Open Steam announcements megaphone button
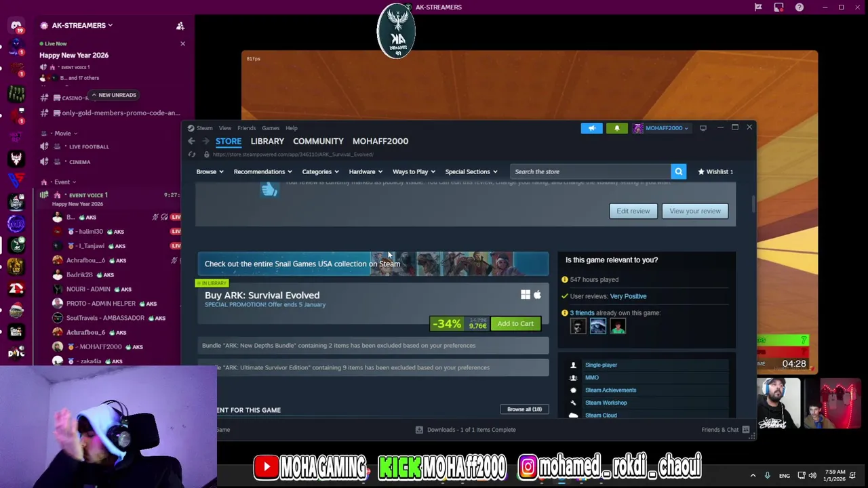Viewport: 868px width, 488px height. click(591, 128)
